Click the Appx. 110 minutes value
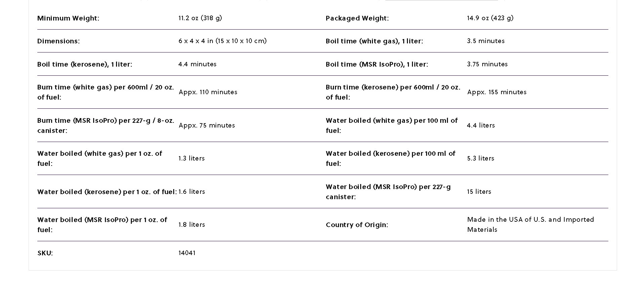 [x=208, y=92]
